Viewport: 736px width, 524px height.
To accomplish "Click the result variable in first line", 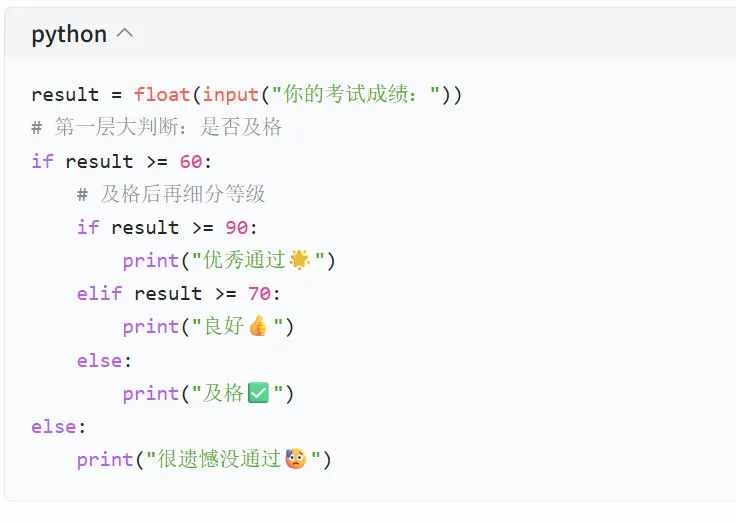I will click(65, 95).
